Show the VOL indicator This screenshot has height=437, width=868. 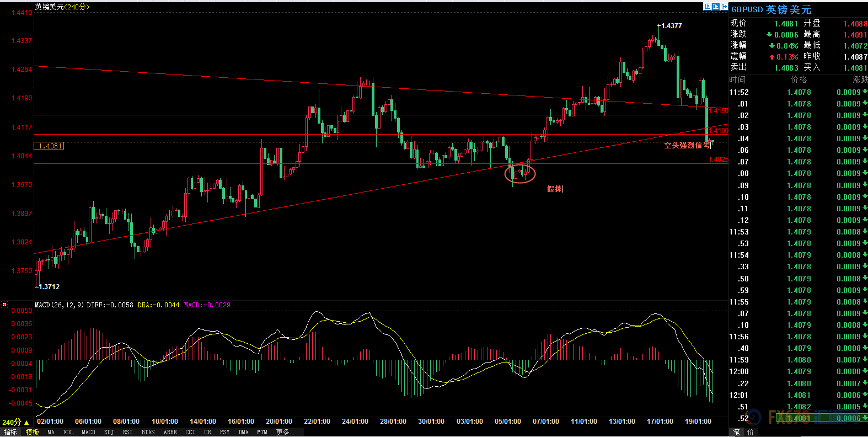[x=68, y=432]
